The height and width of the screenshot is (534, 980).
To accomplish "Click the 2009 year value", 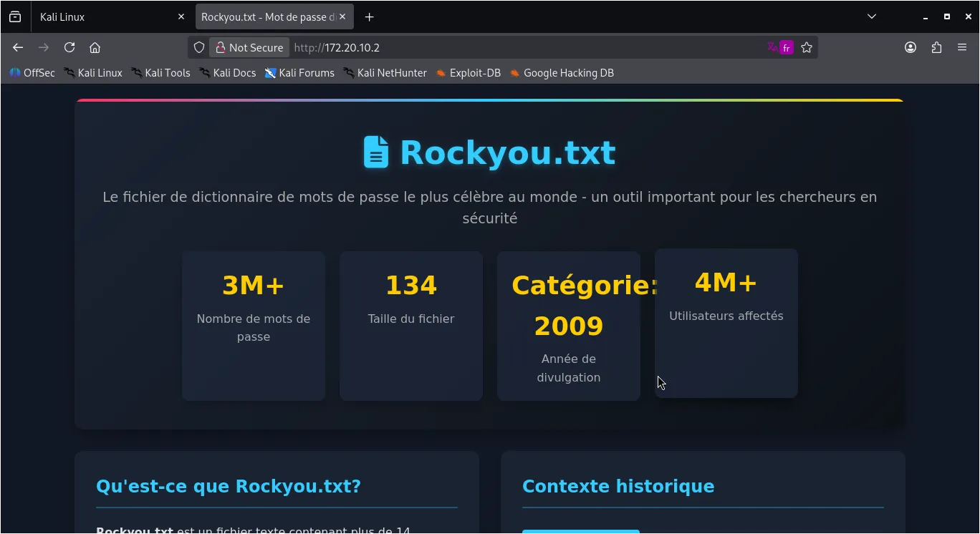I will pos(569,326).
